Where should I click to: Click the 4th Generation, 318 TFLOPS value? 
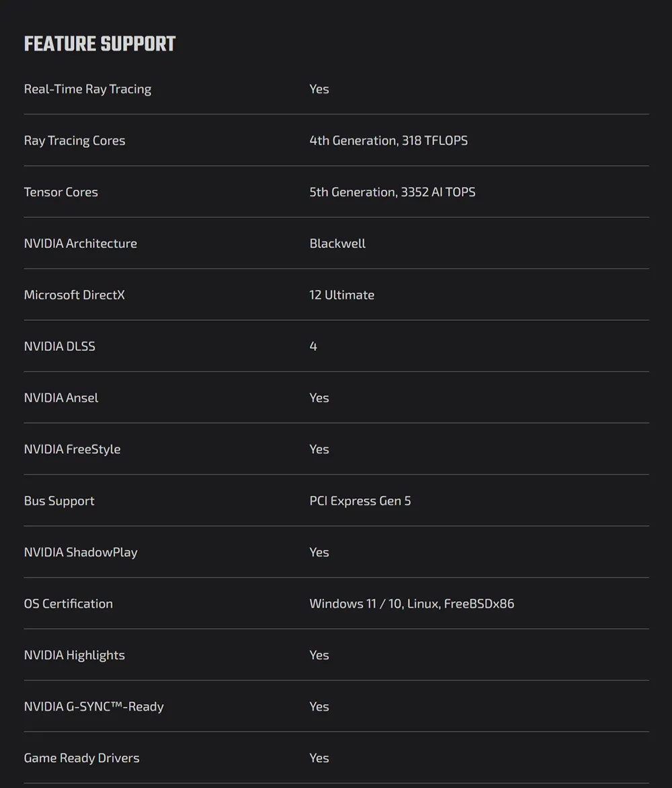point(388,141)
